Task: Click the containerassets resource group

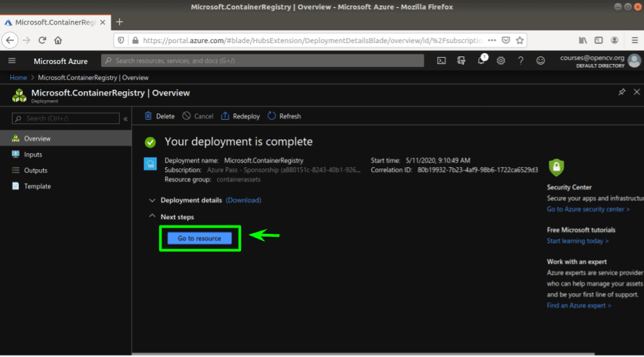Action: click(x=239, y=180)
